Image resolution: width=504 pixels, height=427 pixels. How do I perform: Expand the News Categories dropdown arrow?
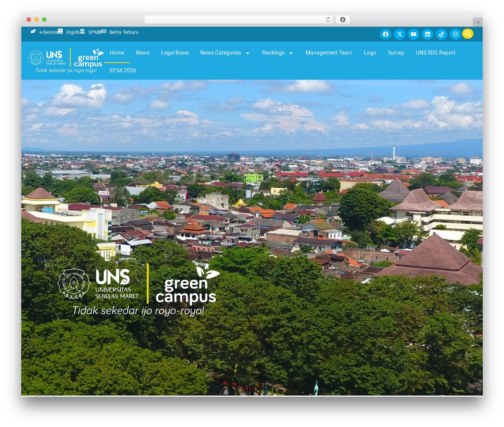248,53
